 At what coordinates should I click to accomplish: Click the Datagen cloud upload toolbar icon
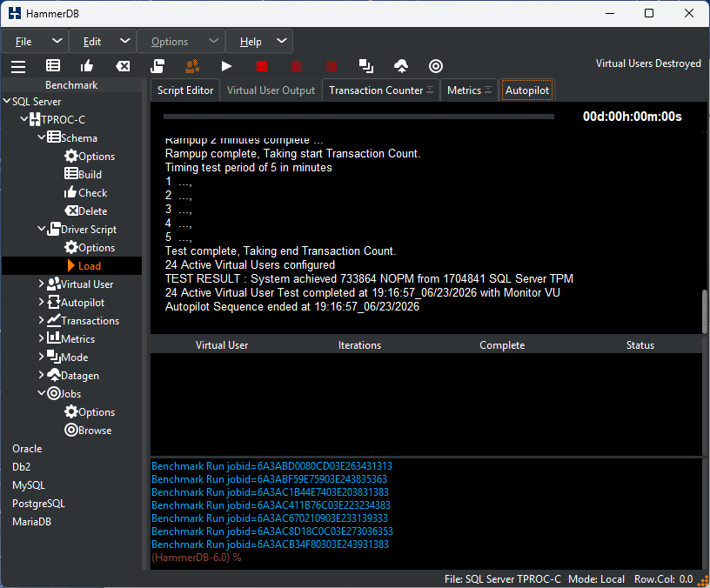click(x=401, y=66)
